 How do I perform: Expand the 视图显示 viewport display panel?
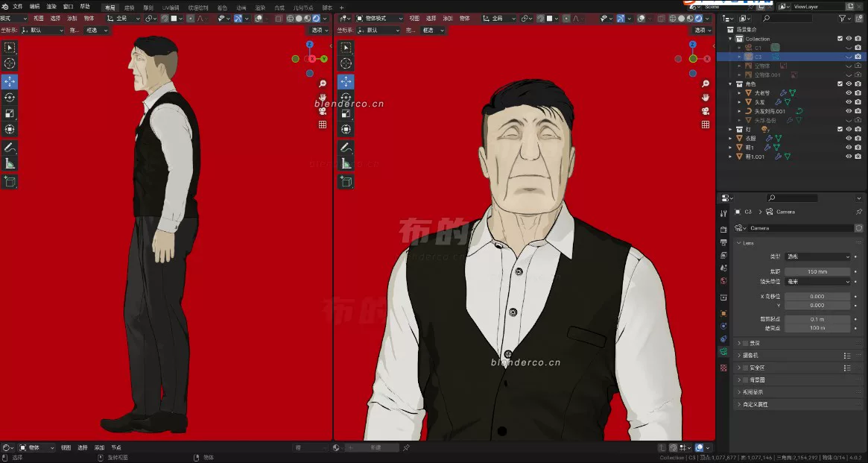coord(739,392)
